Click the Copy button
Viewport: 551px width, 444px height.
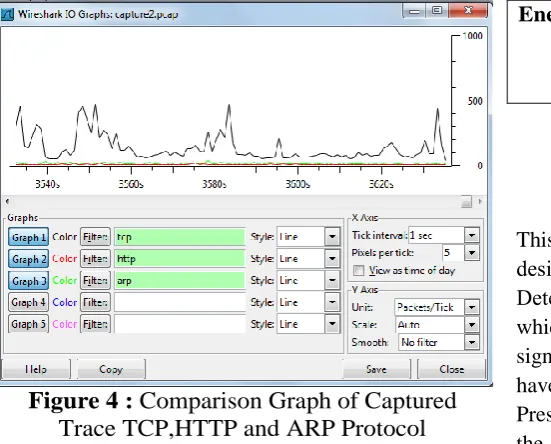coord(111,369)
